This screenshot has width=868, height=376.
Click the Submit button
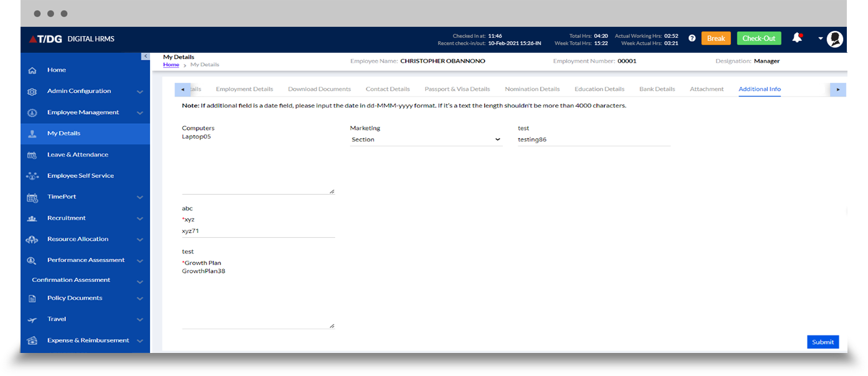[x=823, y=342]
